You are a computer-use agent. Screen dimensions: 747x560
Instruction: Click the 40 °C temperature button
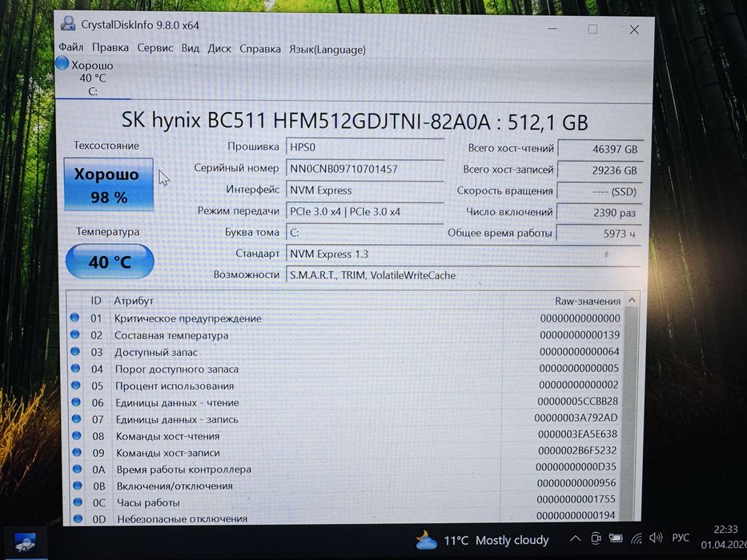pyautogui.click(x=110, y=262)
